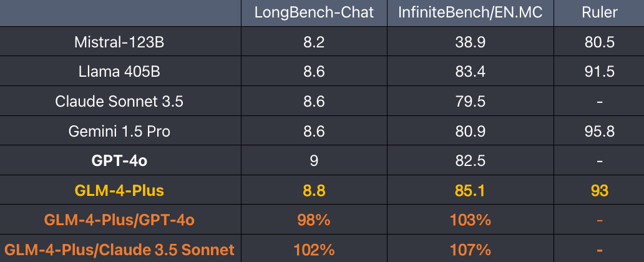Click GLM-4-Plus InfiniteBench score 85.1
The width and height of the screenshot is (644, 262).
pos(471,190)
